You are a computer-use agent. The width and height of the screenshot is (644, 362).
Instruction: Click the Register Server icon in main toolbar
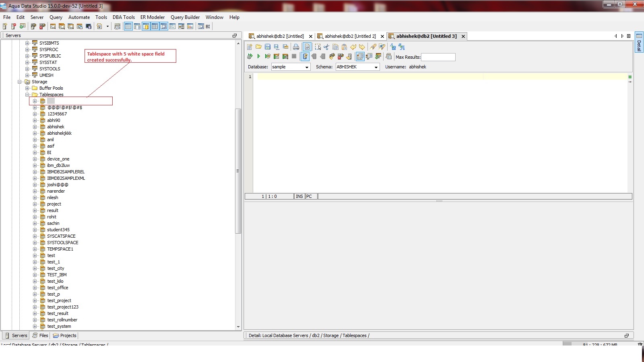5,27
